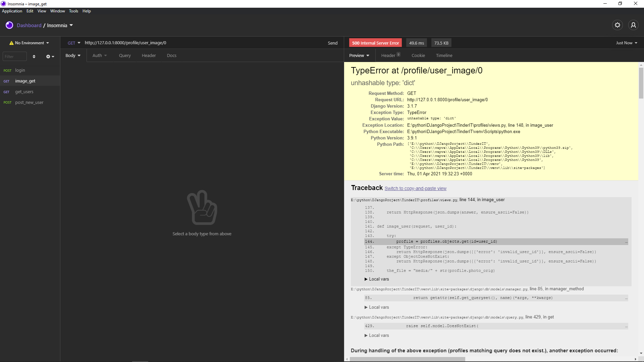The image size is (644, 362).
Task: Click the Insomnia purple logo icon
Action: [9, 25]
